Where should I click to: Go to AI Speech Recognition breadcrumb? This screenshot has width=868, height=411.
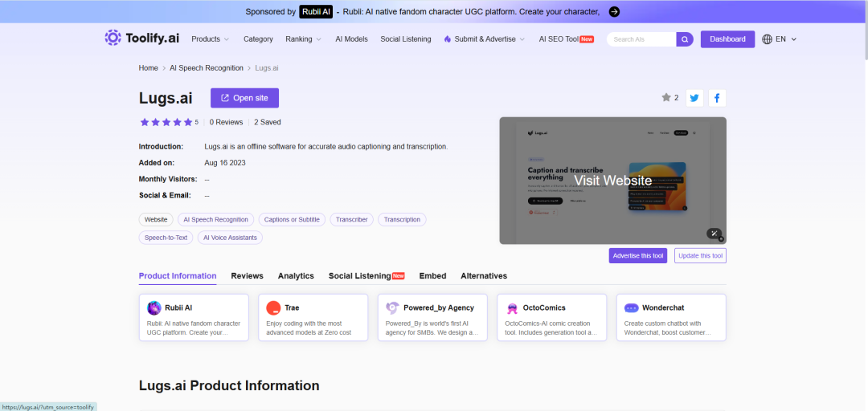207,68
